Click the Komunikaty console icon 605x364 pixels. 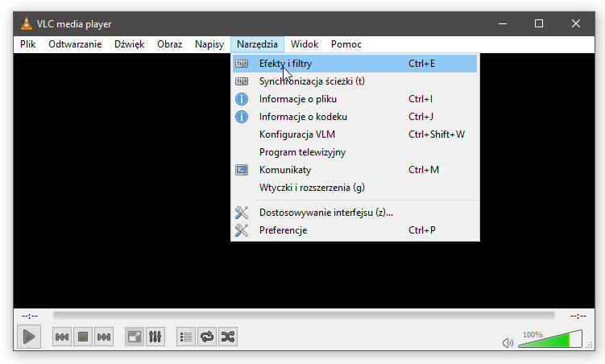click(x=242, y=170)
